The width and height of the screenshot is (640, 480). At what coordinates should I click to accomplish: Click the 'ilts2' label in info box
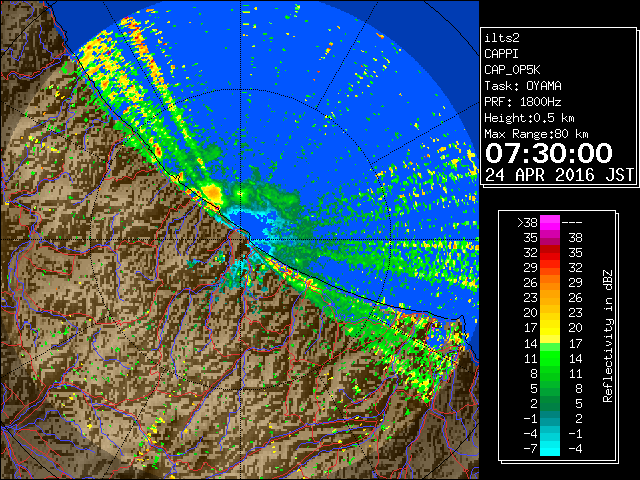502,38
